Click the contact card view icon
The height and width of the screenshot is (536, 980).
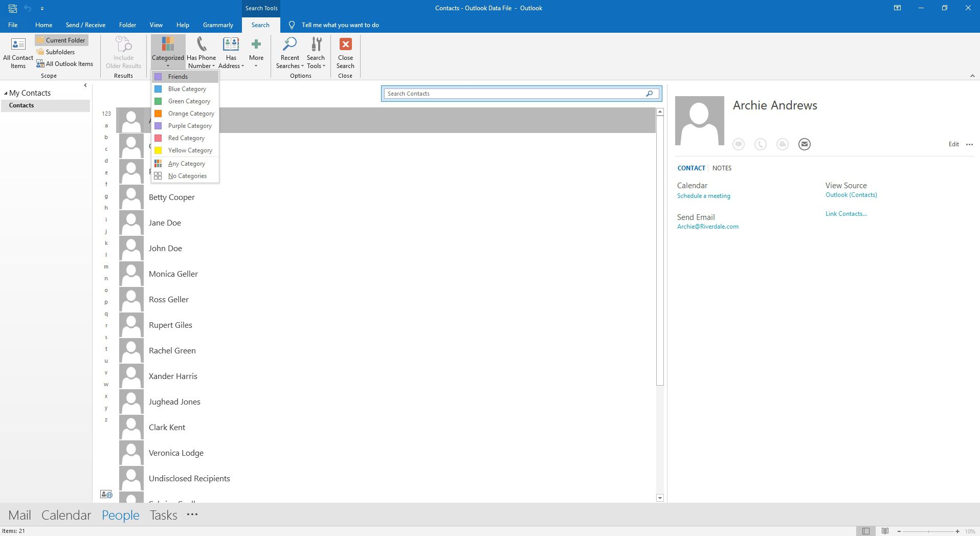coord(106,494)
